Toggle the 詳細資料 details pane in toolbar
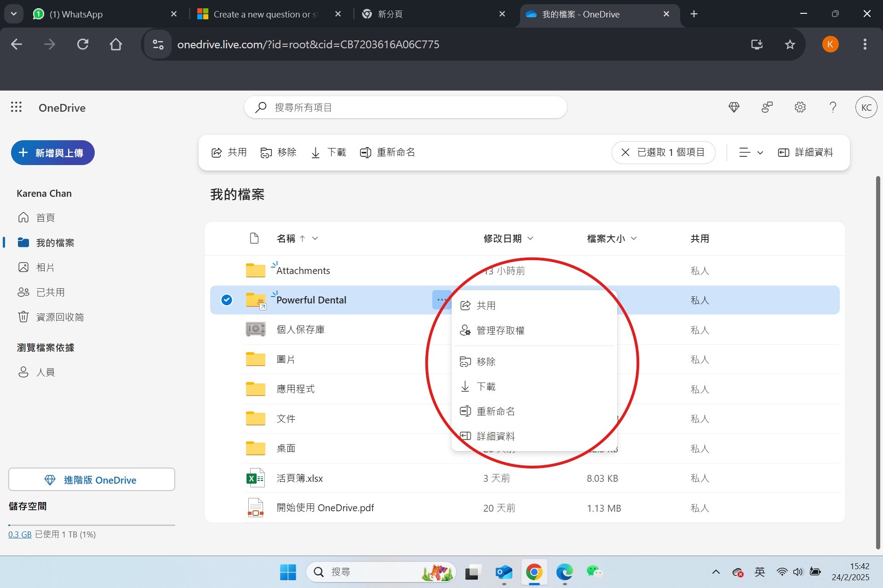Viewport: 883px width, 588px height. tap(805, 152)
